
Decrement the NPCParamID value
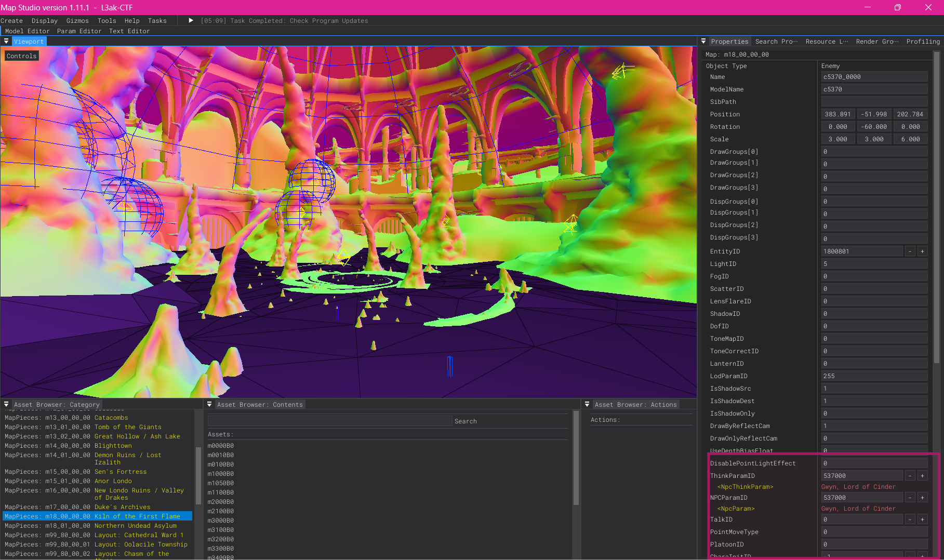[910, 498]
